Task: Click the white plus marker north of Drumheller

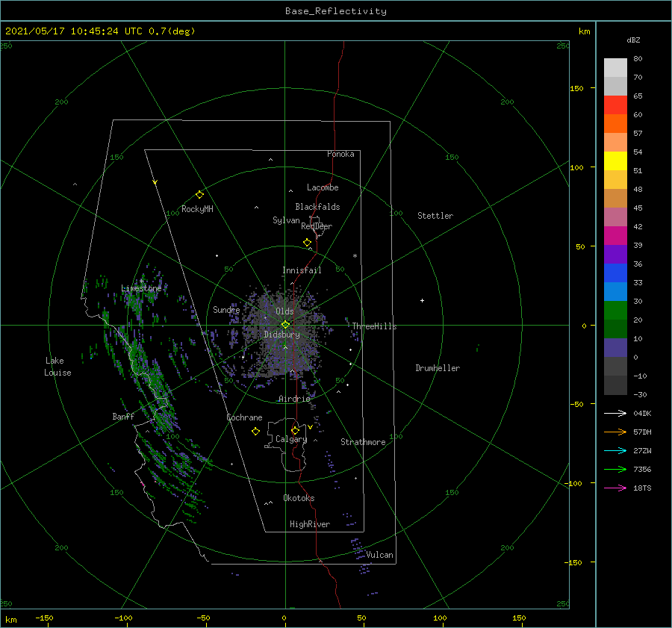Action: [422, 300]
